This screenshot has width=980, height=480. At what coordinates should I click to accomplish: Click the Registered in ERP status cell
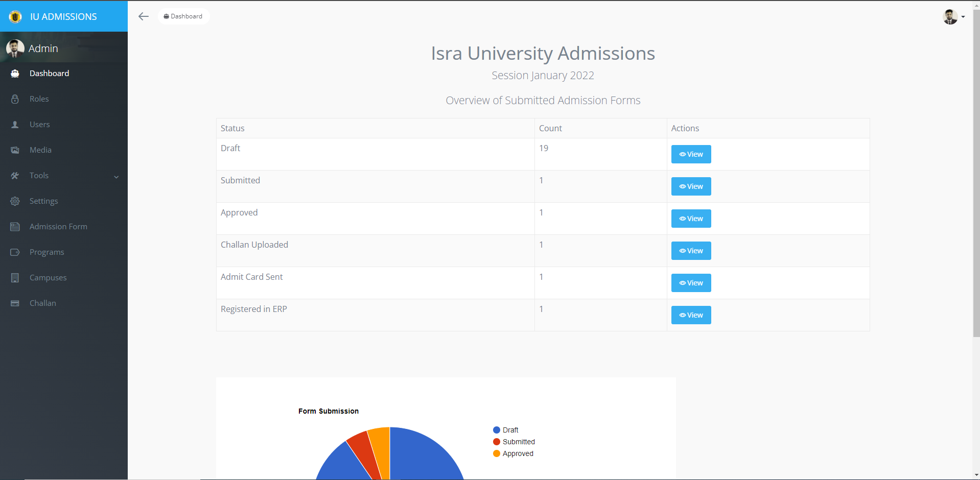[x=375, y=315]
